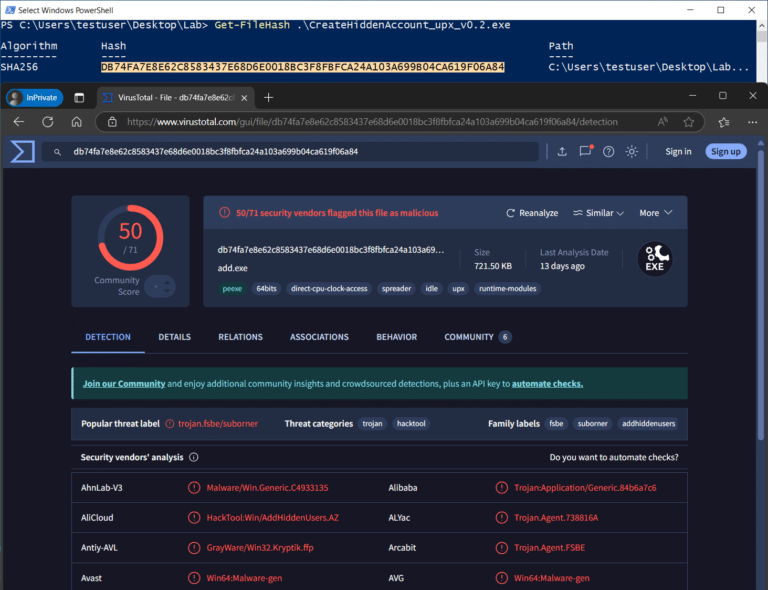This screenshot has height=590, width=768.
Task: Click Arcabit detection alert icon
Action: pos(502,547)
